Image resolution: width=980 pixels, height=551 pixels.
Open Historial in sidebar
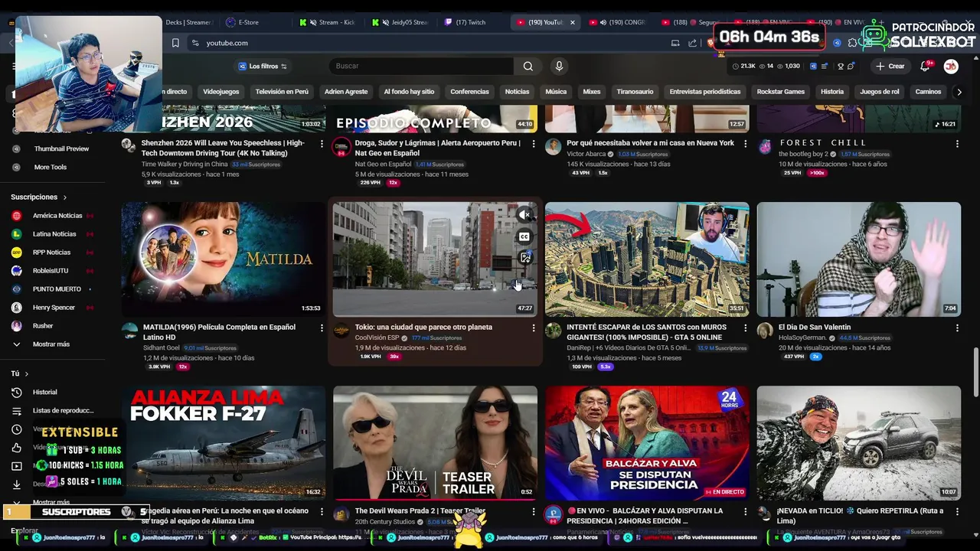tap(44, 392)
